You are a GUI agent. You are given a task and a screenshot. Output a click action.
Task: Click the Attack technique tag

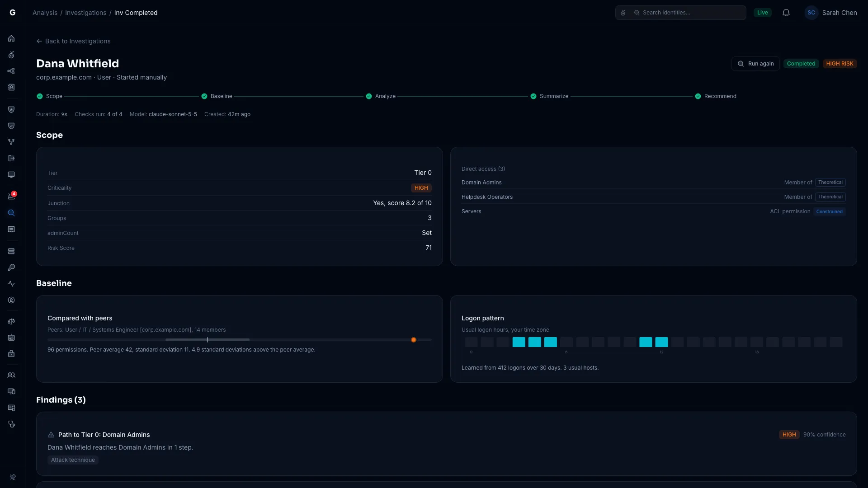73,460
